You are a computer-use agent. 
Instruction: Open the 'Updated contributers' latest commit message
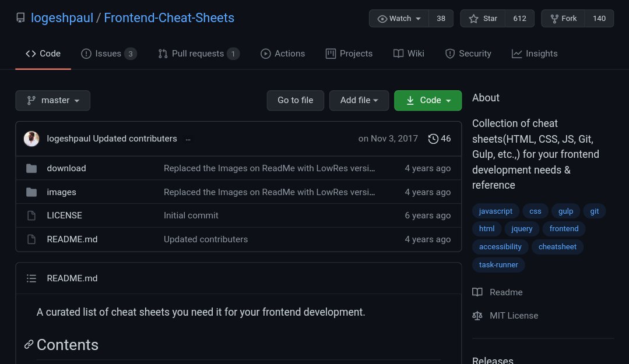point(135,139)
